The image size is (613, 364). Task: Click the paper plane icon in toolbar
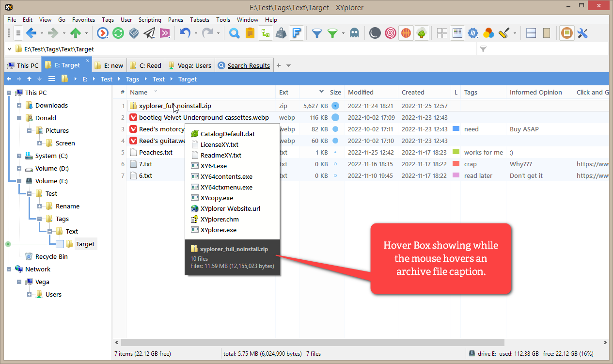pos(149,33)
